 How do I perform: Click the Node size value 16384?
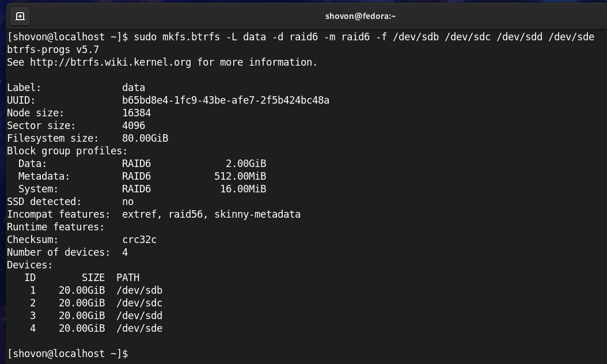pyautogui.click(x=136, y=113)
